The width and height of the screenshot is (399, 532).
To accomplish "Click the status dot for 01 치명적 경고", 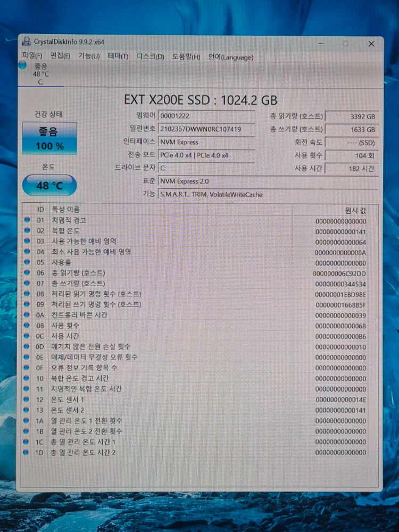I will tap(27, 220).
